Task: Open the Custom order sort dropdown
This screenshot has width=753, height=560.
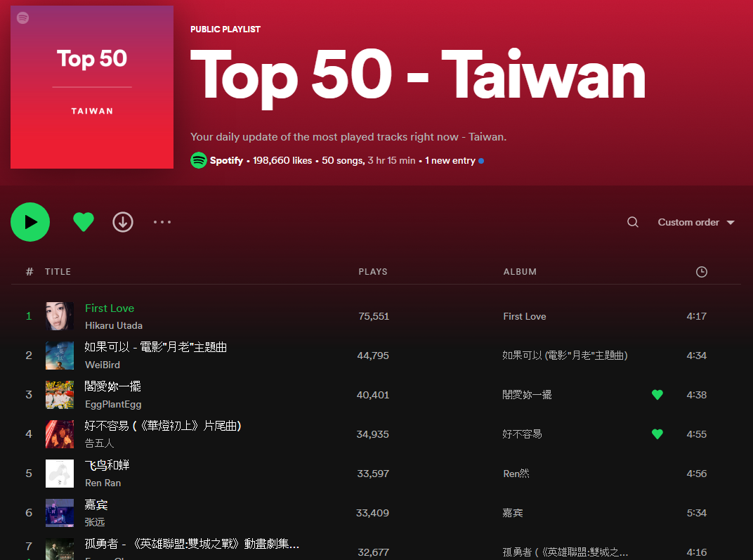Action: pyautogui.click(x=696, y=222)
